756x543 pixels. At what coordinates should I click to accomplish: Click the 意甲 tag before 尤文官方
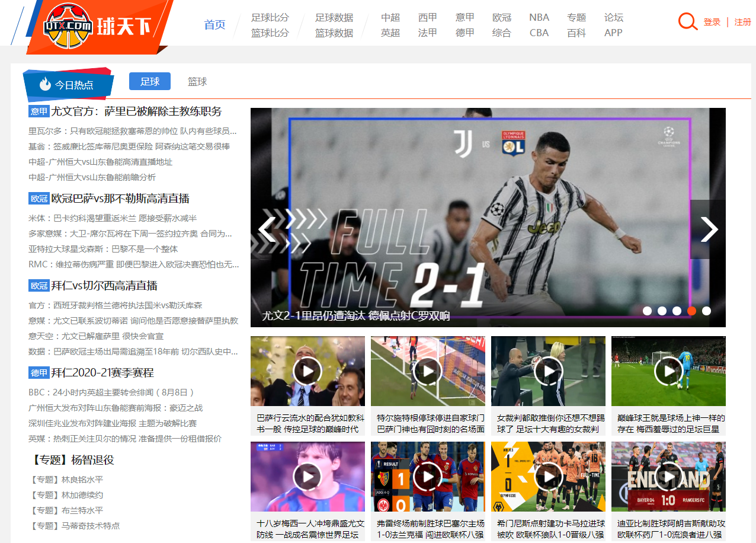tap(39, 111)
